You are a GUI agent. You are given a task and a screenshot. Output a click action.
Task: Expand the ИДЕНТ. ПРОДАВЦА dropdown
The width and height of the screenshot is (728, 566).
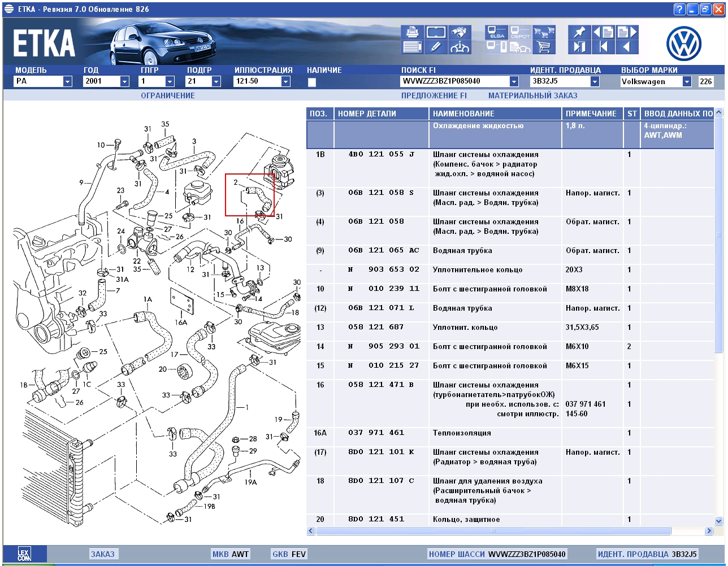click(x=595, y=81)
